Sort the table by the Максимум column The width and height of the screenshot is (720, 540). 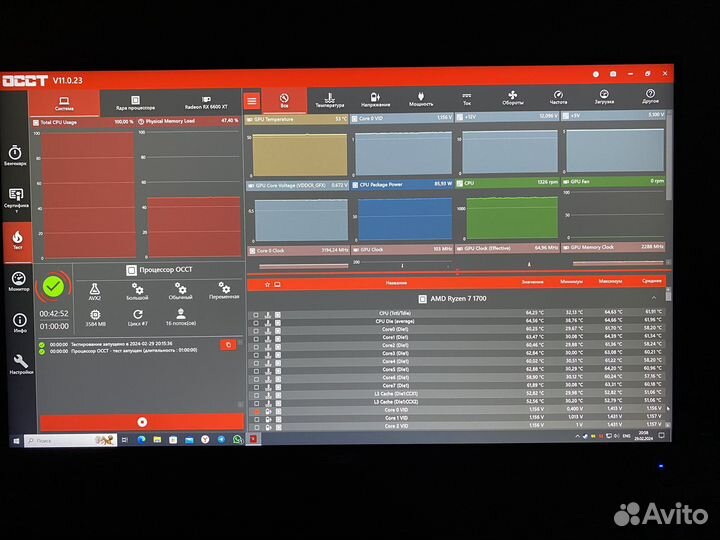(610, 281)
